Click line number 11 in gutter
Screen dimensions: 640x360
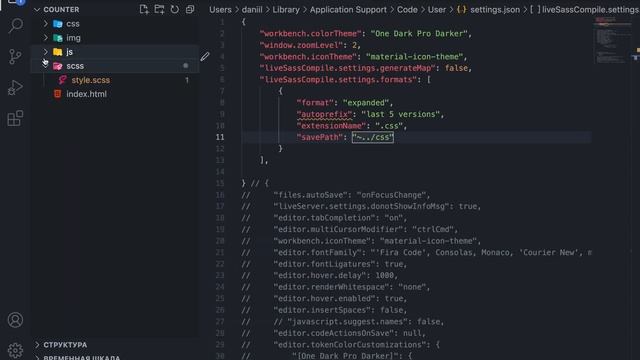point(220,137)
